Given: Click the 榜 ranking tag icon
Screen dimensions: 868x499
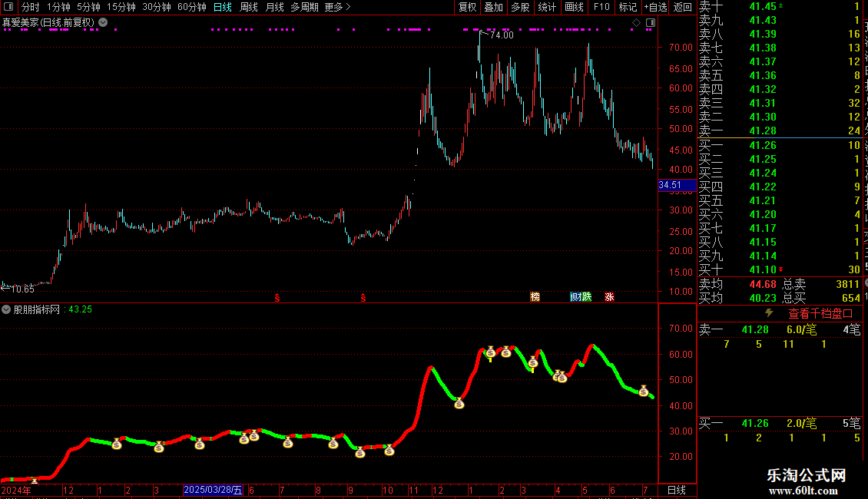Looking at the screenshot, I should pos(535,297).
